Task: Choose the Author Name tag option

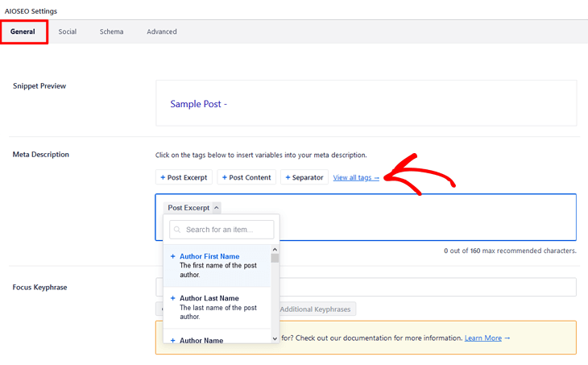Action: (217, 338)
